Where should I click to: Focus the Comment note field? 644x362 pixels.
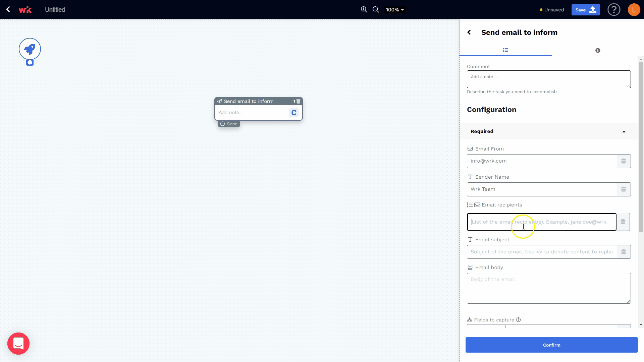pyautogui.click(x=549, y=79)
